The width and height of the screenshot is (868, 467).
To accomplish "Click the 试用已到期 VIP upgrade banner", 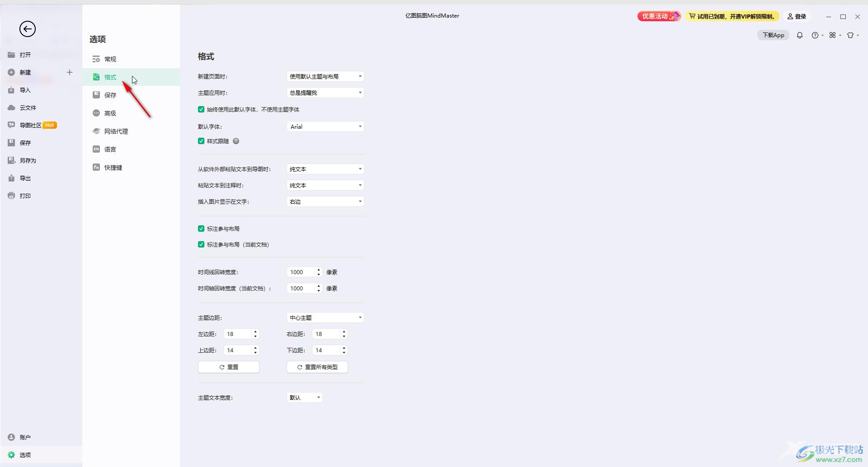I will pos(732,16).
